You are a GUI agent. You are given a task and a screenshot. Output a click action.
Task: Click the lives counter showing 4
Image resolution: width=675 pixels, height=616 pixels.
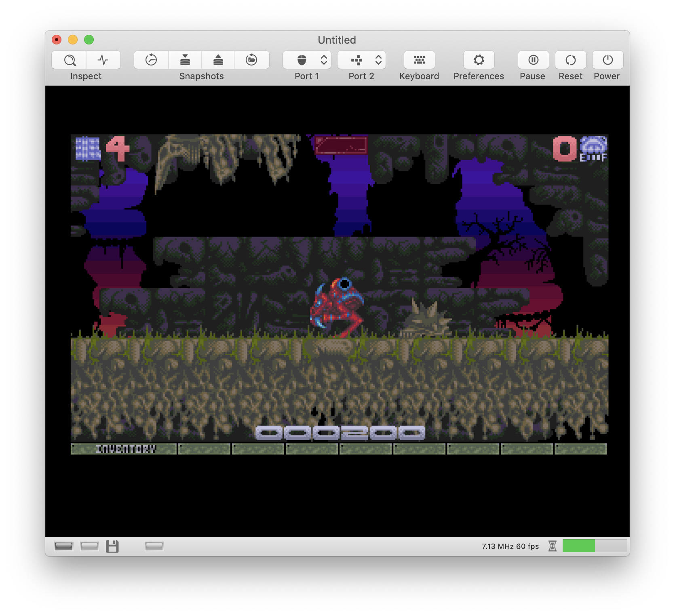pyautogui.click(x=118, y=148)
